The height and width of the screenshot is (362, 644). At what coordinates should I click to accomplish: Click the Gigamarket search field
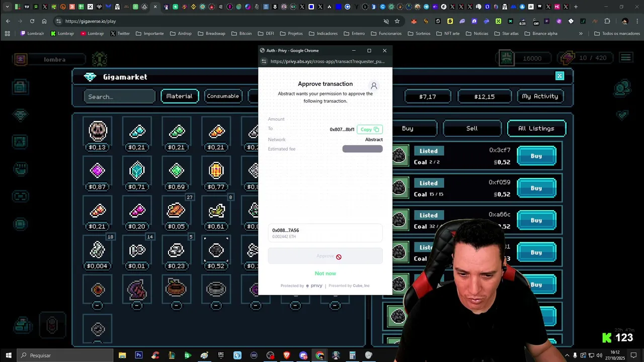pyautogui.click(x=120, y=97)
